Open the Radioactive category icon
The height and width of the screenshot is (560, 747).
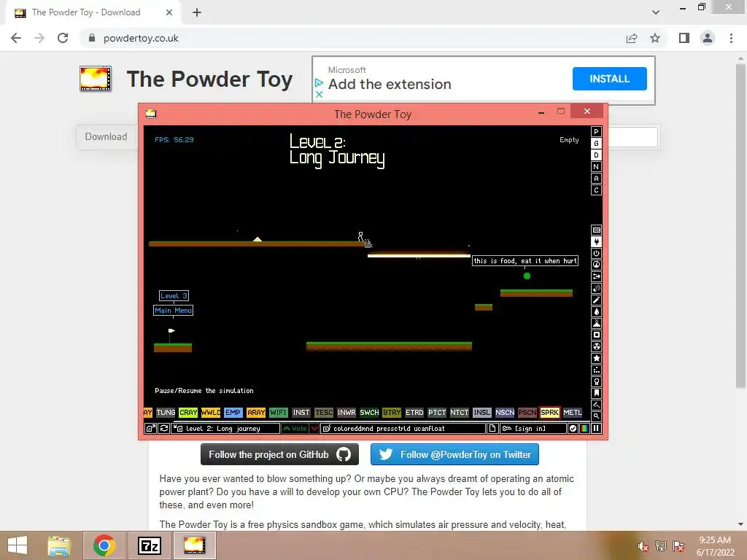(596, 346)
